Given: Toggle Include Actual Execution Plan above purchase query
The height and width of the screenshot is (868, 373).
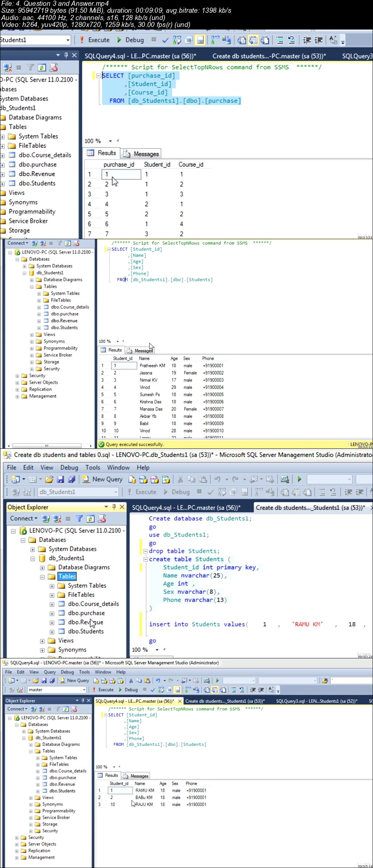Looking at the screenshot, I should point(215,40).
